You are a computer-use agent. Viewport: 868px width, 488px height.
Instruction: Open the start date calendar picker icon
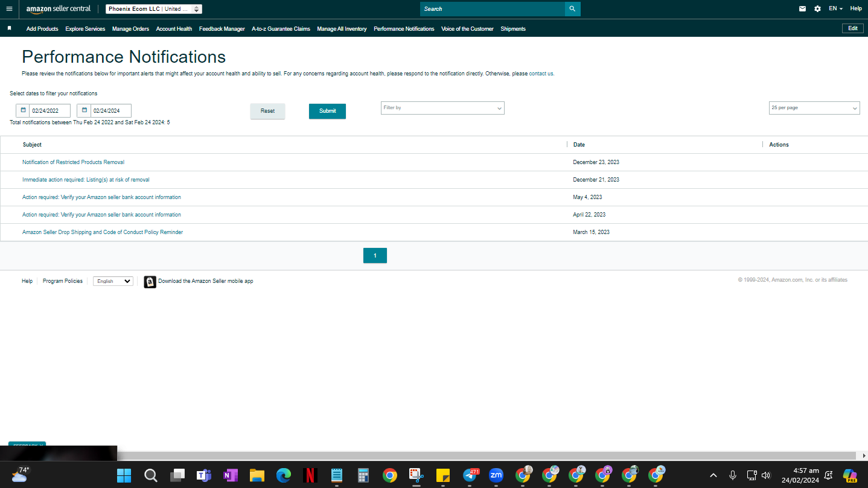(x=23, y=110)
